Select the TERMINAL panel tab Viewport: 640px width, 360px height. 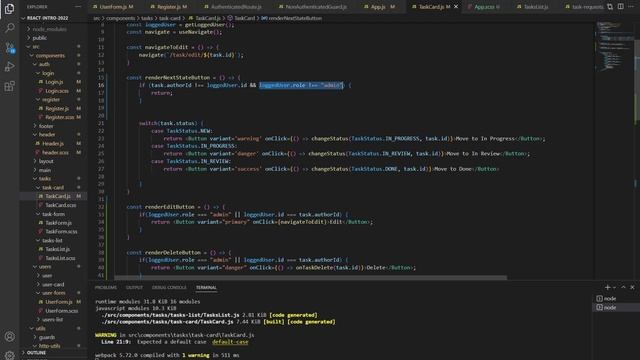coord(206,287)
